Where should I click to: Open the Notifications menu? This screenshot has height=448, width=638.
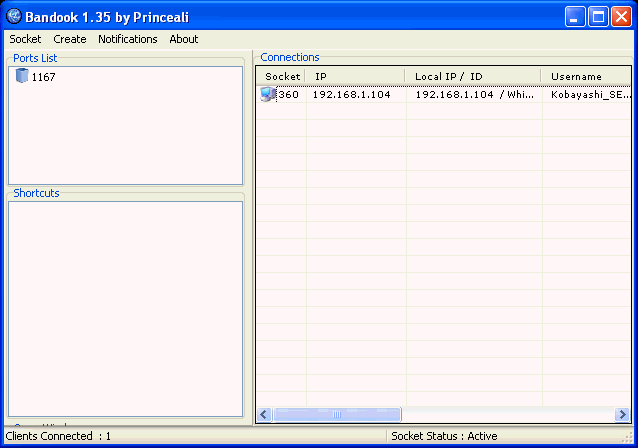(x=127, y=39)
